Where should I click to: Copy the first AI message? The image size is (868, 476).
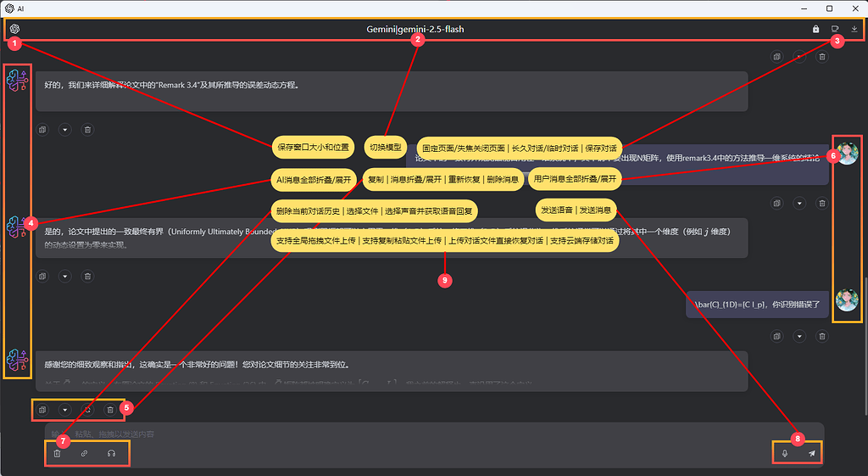coord(42,130)
